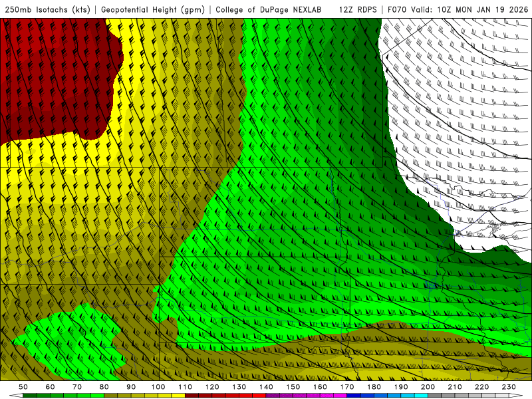Click the '140' color bar label
Image resolution: width=532 pixels, height=399 pixels.
(x=266, y=387)
